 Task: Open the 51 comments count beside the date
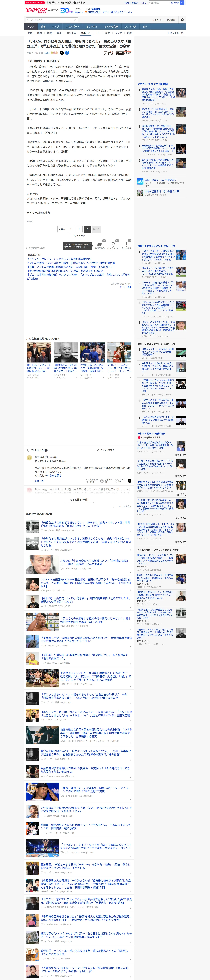47,53
